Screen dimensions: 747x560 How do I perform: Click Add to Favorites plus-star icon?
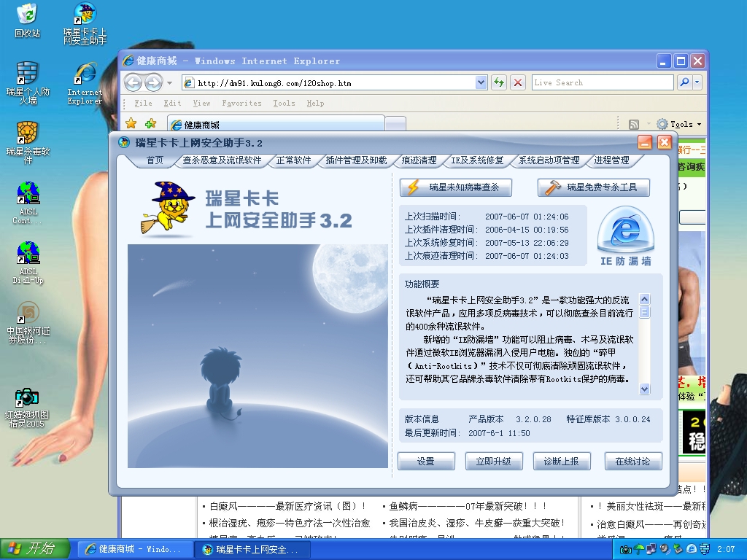coord(150,124)
